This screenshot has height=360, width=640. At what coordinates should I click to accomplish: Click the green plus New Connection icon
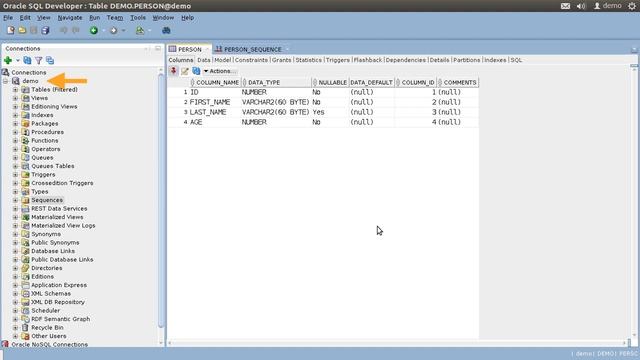click(x=8, y=60)
